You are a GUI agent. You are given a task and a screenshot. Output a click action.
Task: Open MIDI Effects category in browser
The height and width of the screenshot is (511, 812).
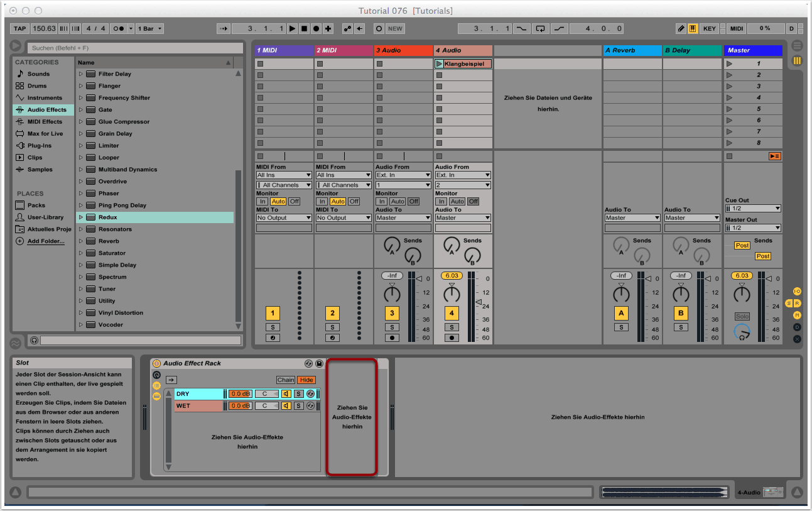click(43, 122)
